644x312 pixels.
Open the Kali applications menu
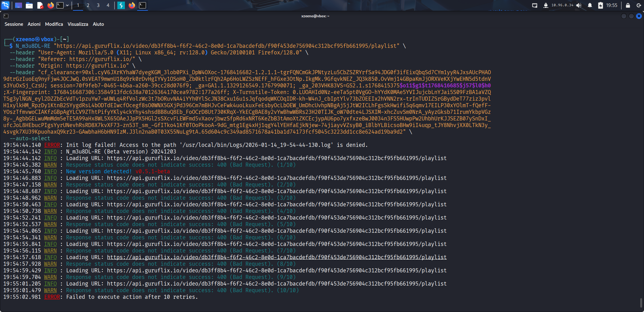(6, 5)
